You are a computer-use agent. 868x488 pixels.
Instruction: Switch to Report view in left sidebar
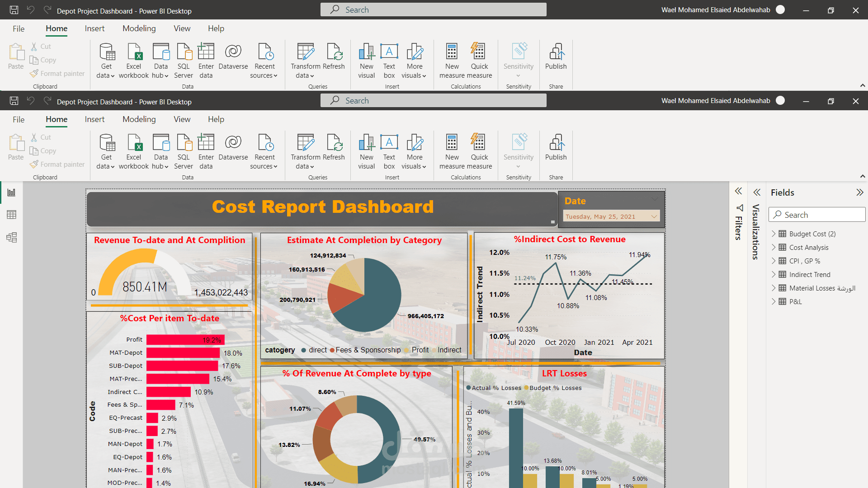click(x=12, y=192)
